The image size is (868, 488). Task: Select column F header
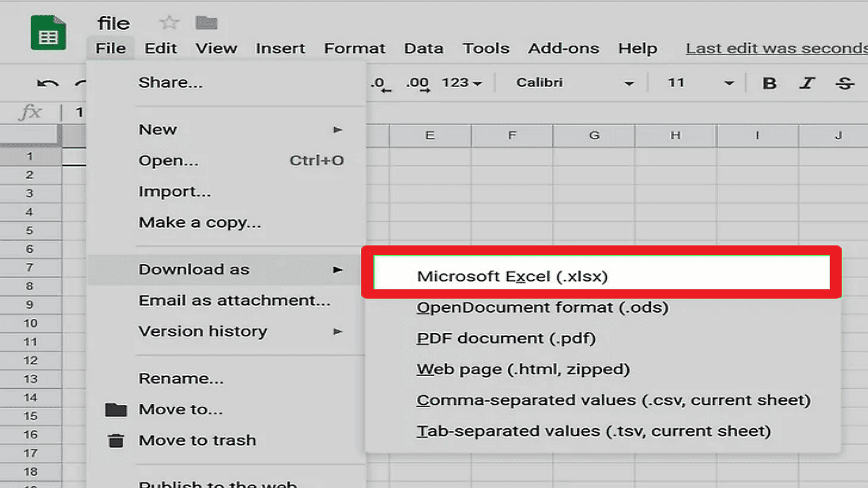(512, 135)
